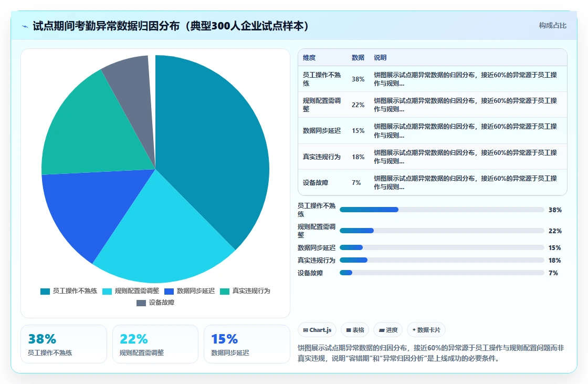Click the 设备故障 progress bar

(x=442, y=273)
